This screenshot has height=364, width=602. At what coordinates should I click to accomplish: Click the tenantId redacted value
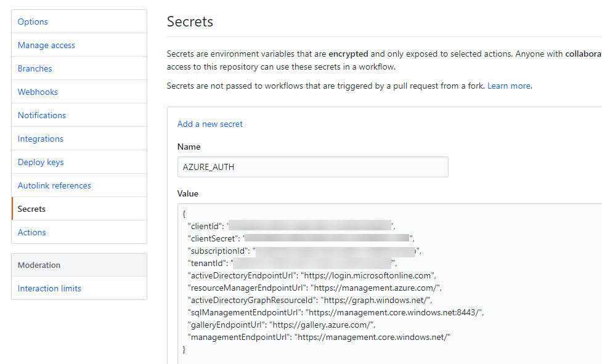click(296, 263)
